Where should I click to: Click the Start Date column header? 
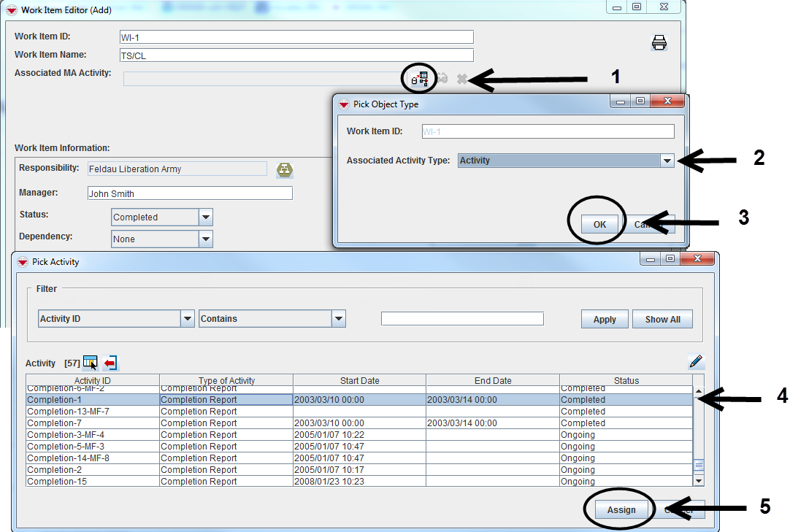click(359, 380)
